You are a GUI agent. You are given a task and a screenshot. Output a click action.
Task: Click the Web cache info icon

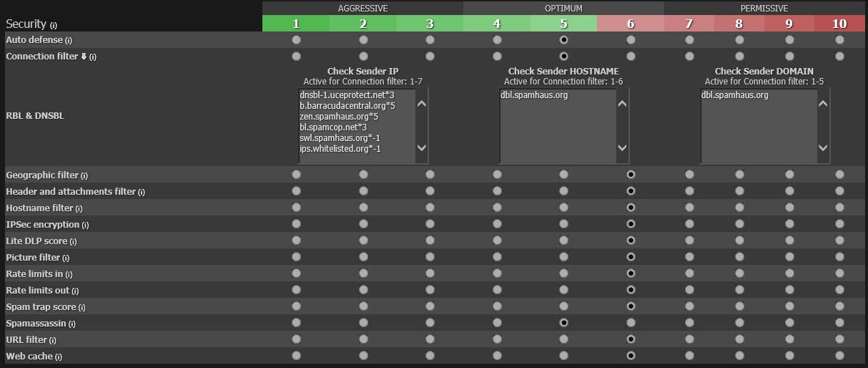pos(59,357)
